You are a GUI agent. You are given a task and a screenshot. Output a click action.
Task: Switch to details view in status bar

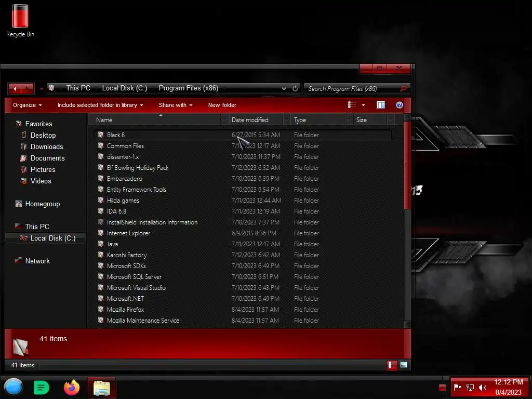click(x=392, y=365)
